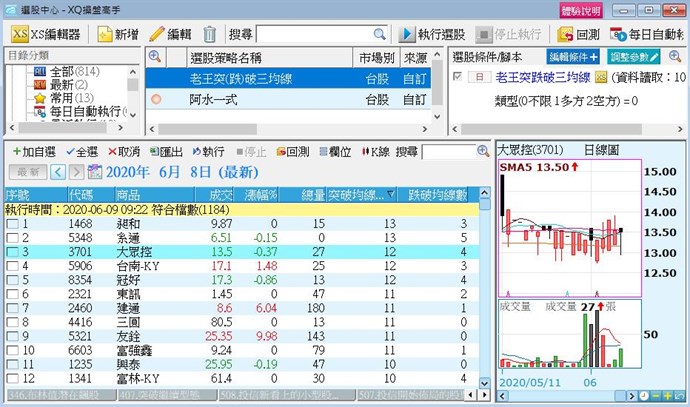
Task: Click the next date arrow button
Action: click(76, 172)
